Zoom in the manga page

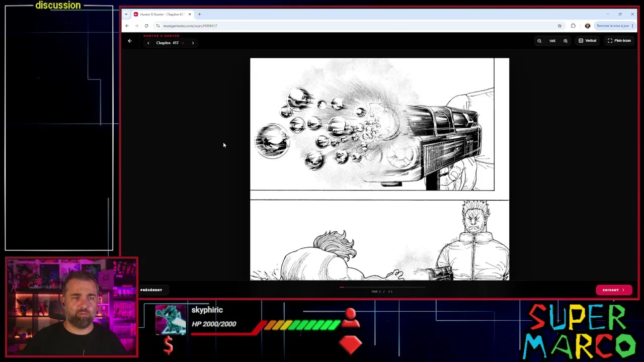(x=566, y=41)
